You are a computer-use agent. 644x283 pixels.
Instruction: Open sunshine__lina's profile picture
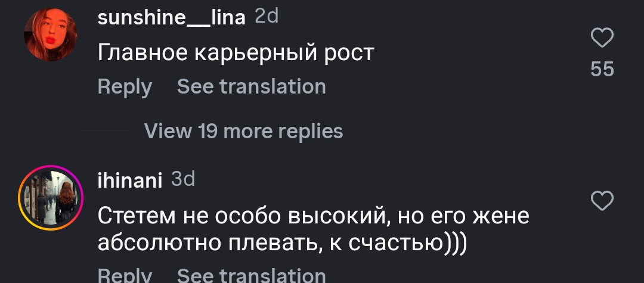[x=51, y=35]
